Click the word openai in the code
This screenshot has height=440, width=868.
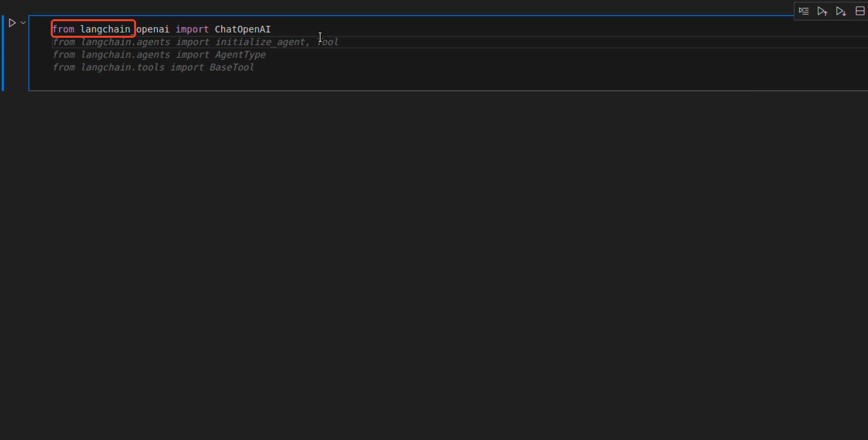153,30
